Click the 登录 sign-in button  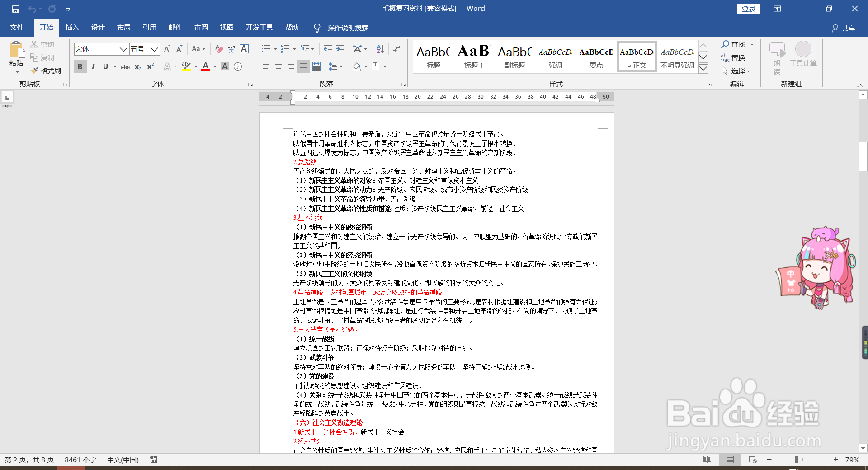[x=749, y=9]
